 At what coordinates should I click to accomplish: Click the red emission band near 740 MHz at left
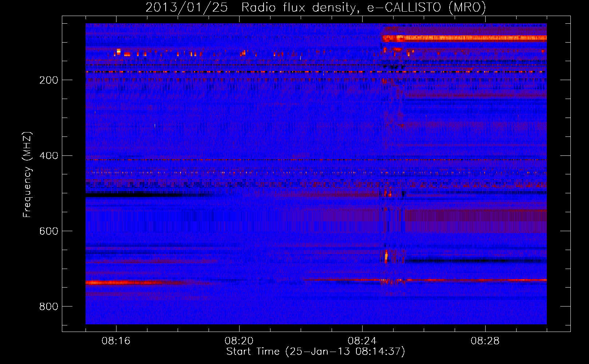(x=135, y=282)
